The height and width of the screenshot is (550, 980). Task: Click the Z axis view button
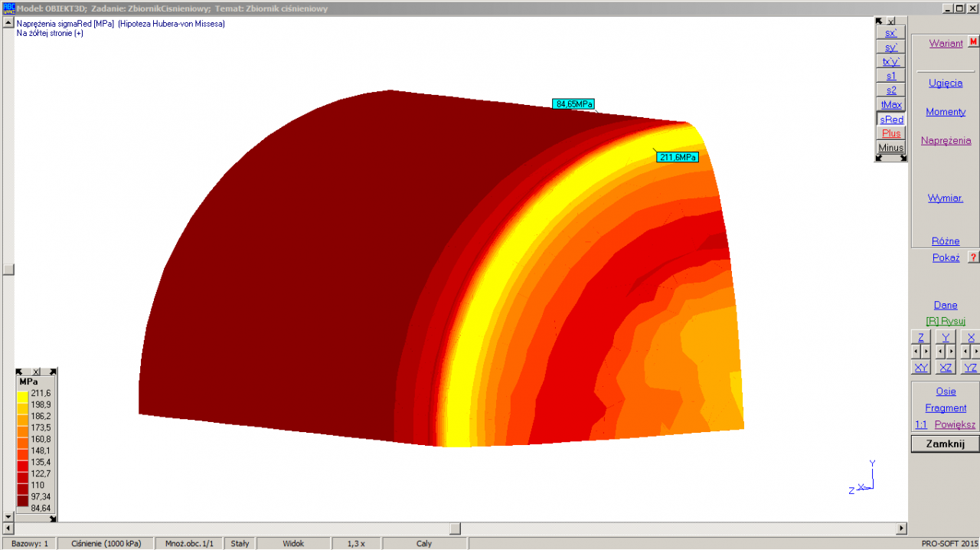[x=921, y=338]
